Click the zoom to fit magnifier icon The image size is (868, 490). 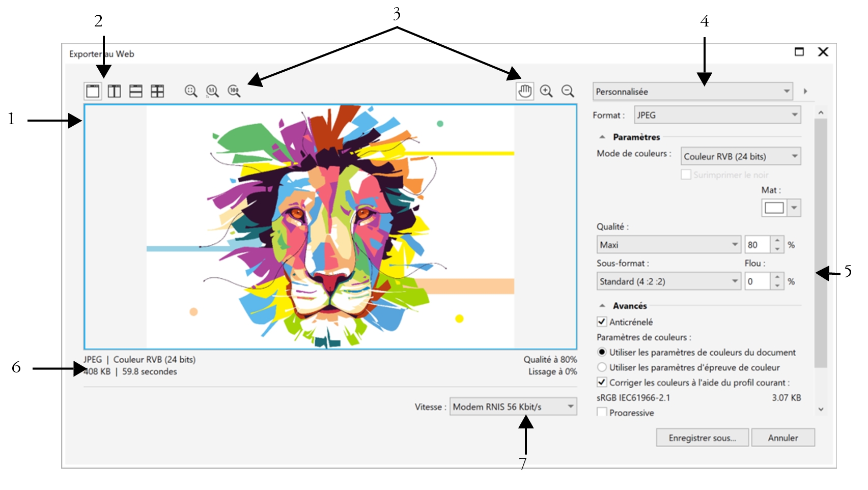pyautogui.click(x=191, y=91)
